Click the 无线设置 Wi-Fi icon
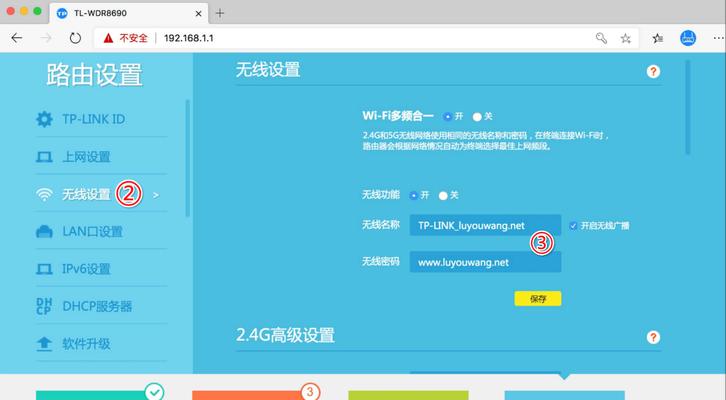Image resolution: width=726 pixels, height=400 pixels. (x=44, y=194)
